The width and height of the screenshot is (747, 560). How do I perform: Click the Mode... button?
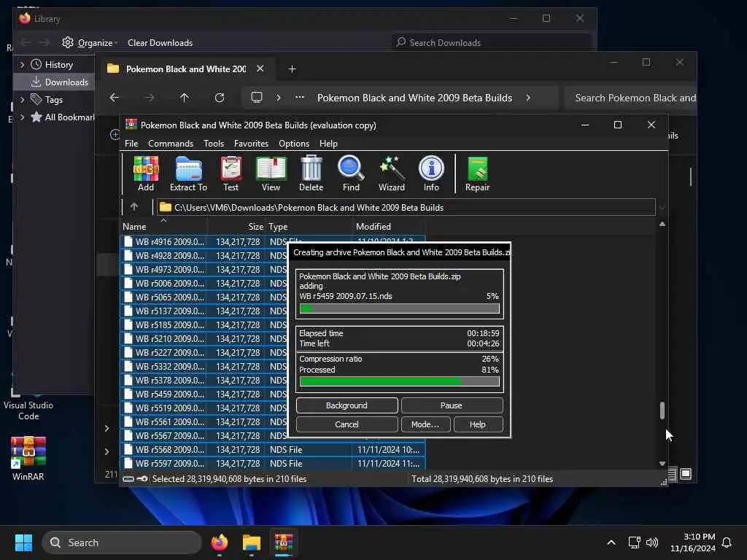coord(425,424)
